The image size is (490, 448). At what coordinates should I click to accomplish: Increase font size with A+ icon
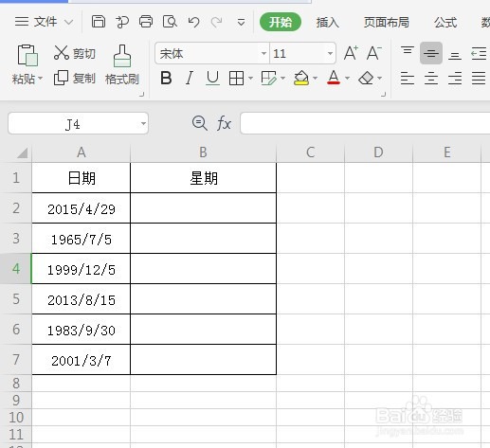click(x=351, y=53)
